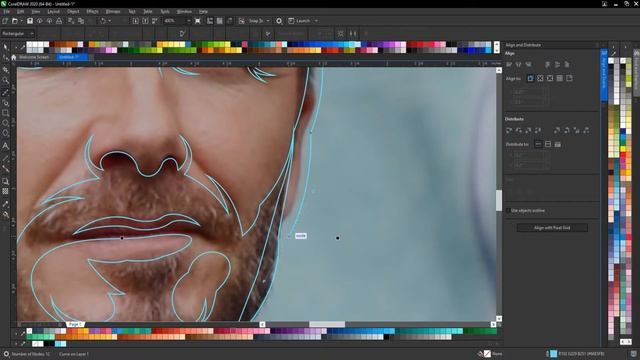Expand the Launch dropdown
Screen dimensions: 640x360
pos(316,20)
